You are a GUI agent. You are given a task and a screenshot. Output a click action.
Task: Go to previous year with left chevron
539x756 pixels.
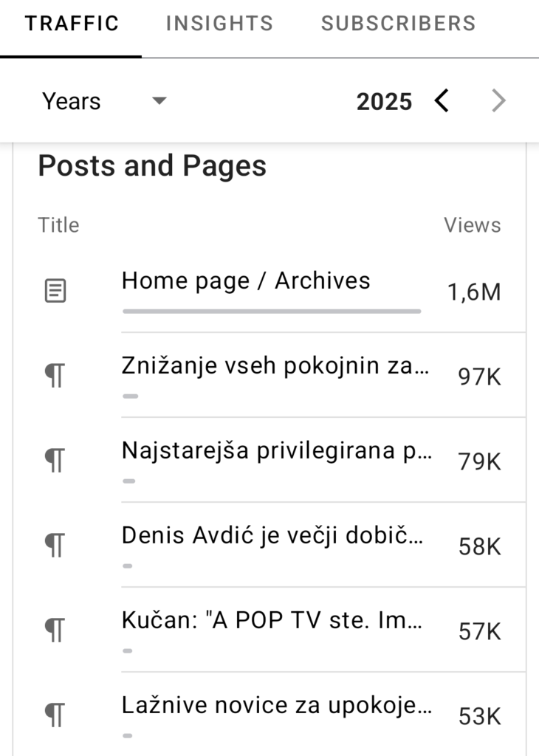[x=442, y=100]
